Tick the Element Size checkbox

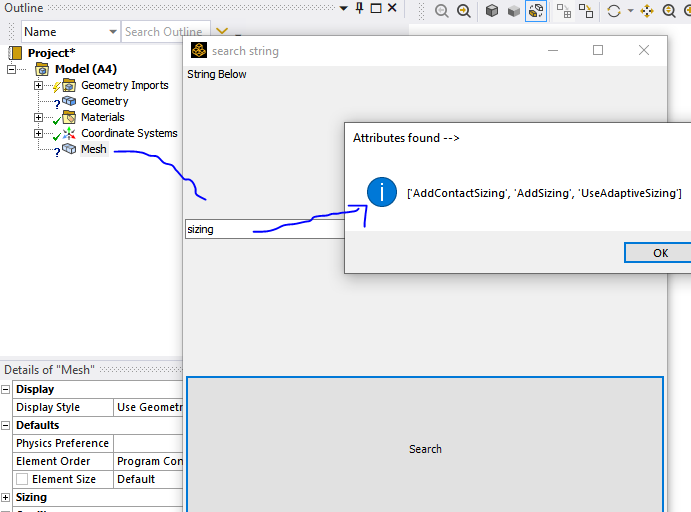pyautogui.click(x=22, y=479)
